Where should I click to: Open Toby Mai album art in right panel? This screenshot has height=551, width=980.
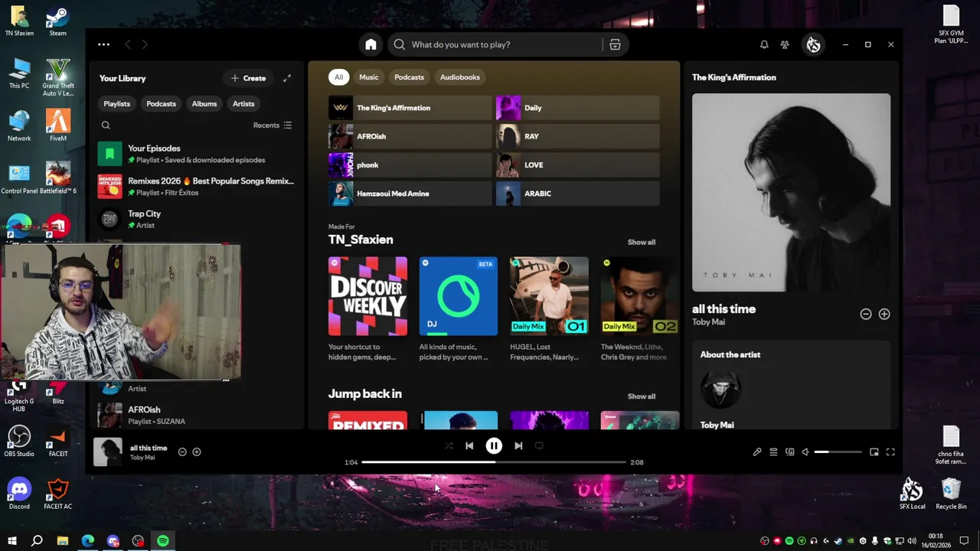coord(791,193)
